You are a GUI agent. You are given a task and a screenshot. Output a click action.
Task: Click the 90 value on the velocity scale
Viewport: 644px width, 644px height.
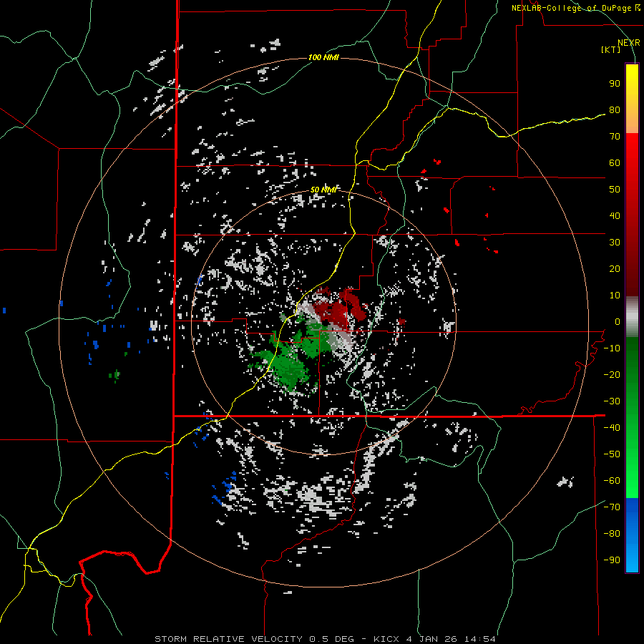point(615,84)
